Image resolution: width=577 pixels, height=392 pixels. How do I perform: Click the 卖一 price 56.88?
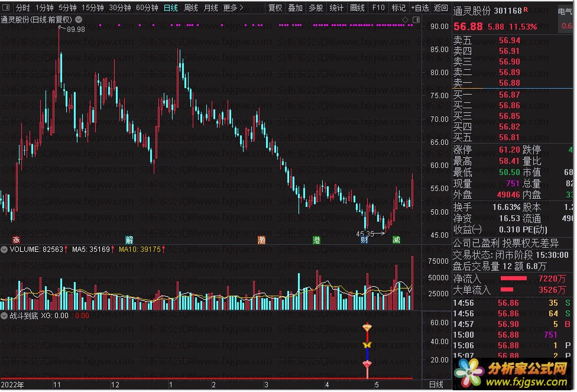[510, 83]
